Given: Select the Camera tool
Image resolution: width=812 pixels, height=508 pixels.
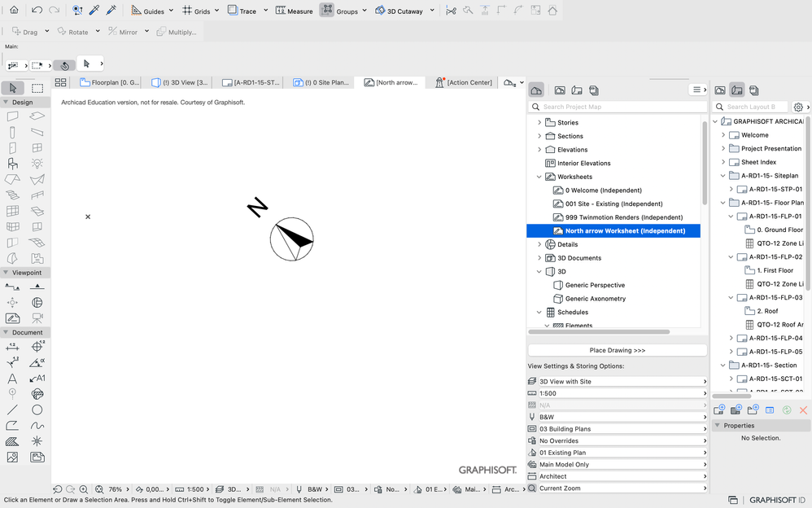Looking at the screenshot, I should point(37,317).
